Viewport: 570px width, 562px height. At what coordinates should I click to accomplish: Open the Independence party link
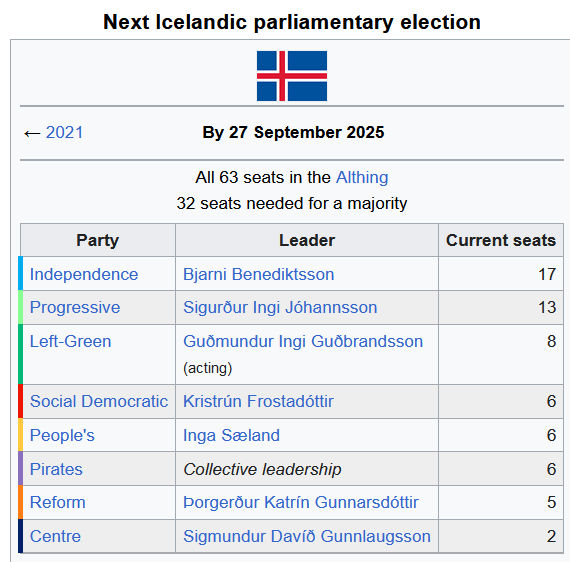coord(84,274)
